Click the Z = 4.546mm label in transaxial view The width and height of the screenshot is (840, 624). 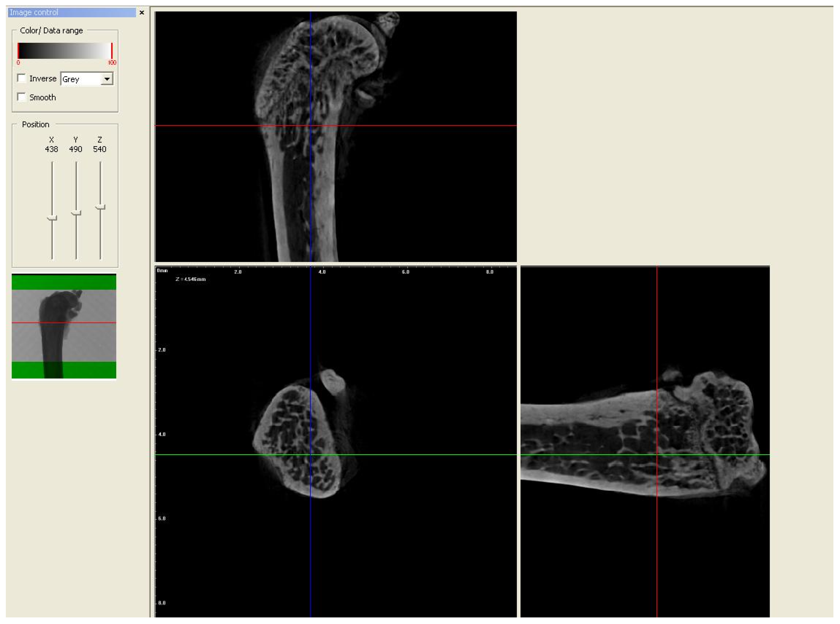(191, 279)
